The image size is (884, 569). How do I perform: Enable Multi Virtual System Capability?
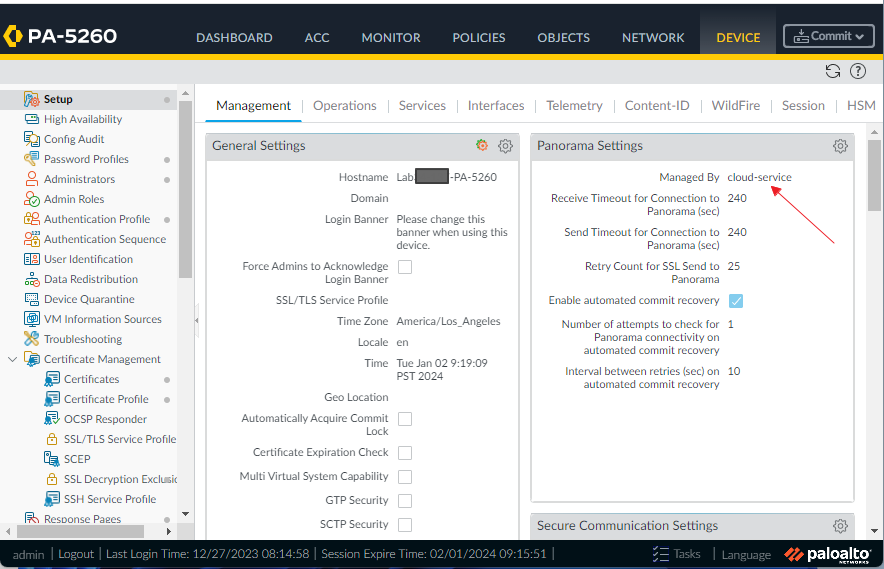[x=405, y=477]
